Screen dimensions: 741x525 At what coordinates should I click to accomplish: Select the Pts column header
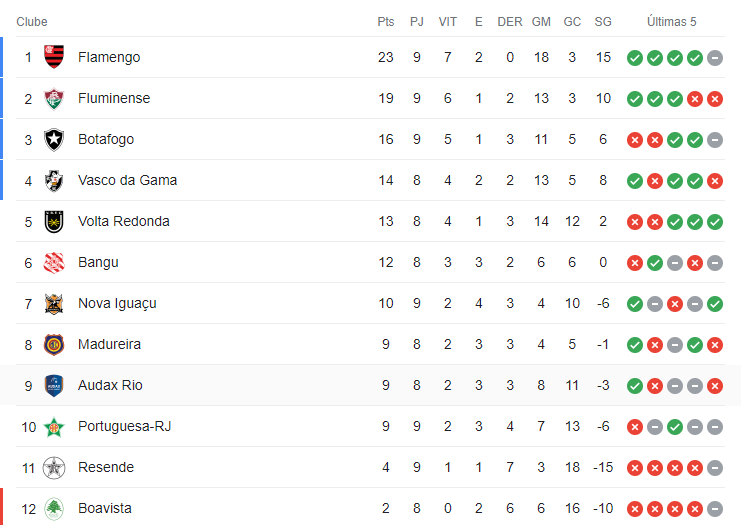pyautogui.click(x=386, y=22)
